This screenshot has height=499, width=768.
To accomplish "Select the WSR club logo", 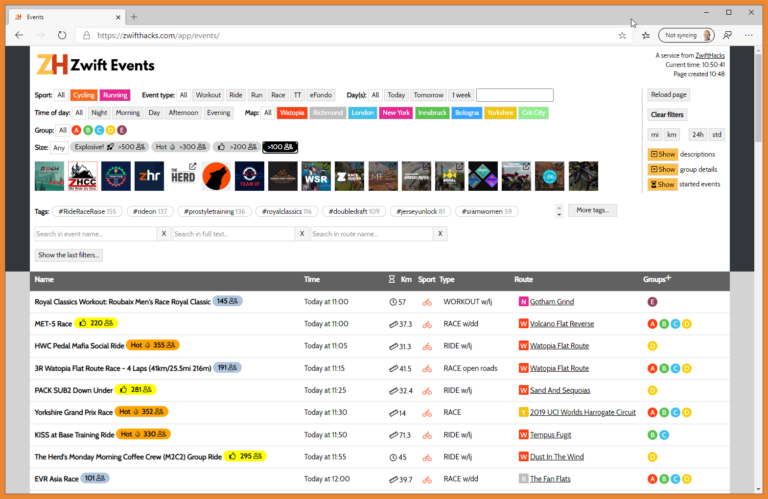I will click(x=316, y=176).
